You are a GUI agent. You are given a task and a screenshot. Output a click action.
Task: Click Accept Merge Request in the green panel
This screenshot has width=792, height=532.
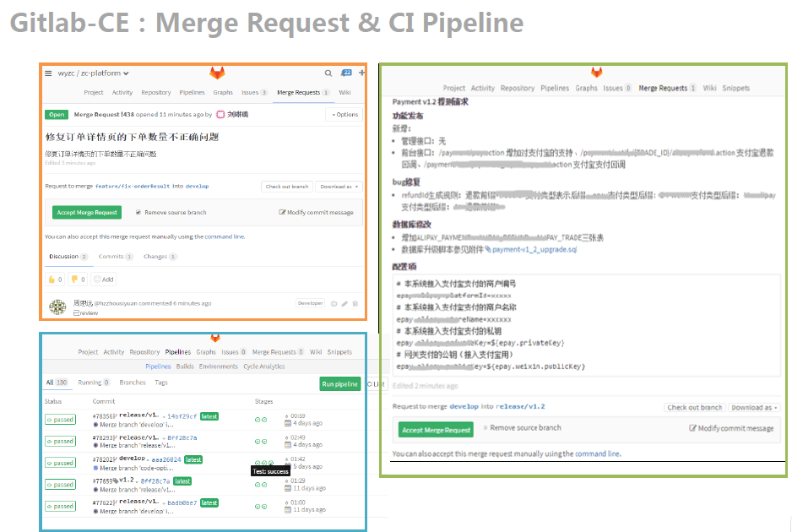(436, 430)
